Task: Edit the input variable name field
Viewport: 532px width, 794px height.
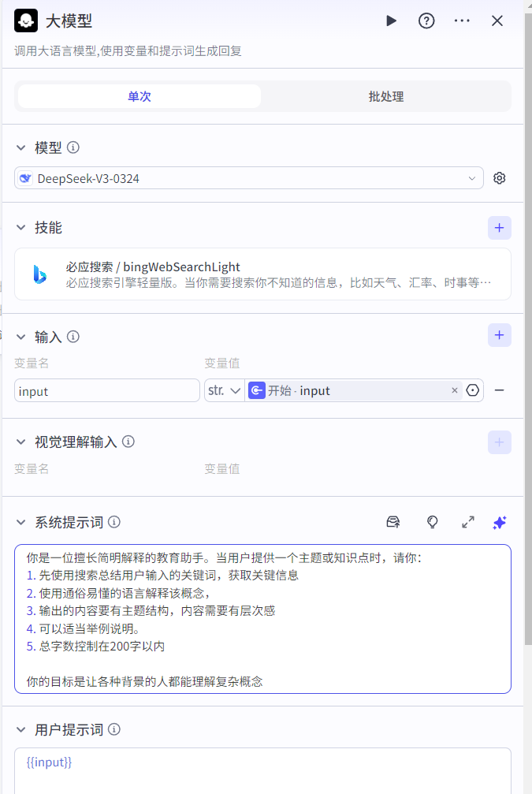Action: 107,390
